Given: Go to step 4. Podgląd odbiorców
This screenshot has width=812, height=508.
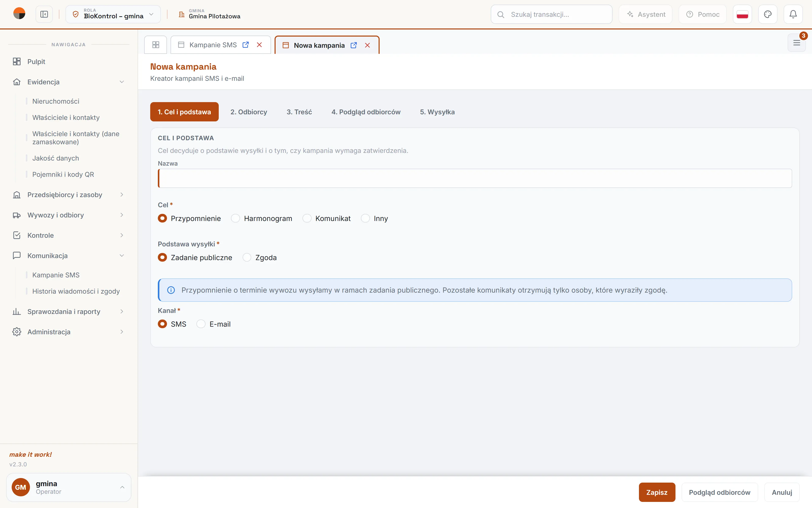Looking at the screenshot, I should 366,112.
